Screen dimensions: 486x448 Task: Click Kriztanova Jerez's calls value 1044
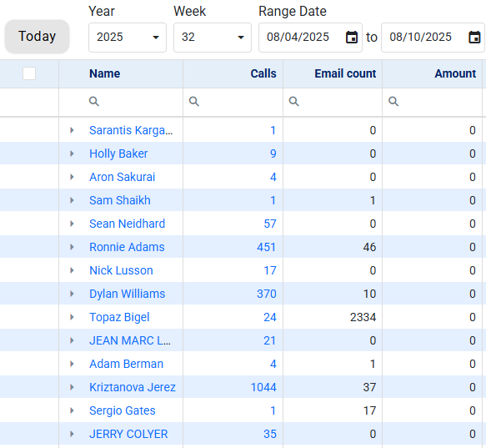pos(263,387)
